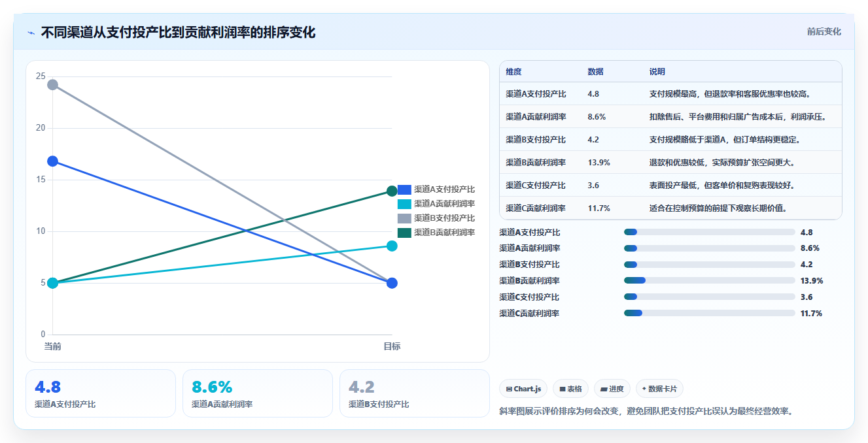
Task: Click progress bar for 渠道C贡献利润率 11.7%
Action: point(710,314)
